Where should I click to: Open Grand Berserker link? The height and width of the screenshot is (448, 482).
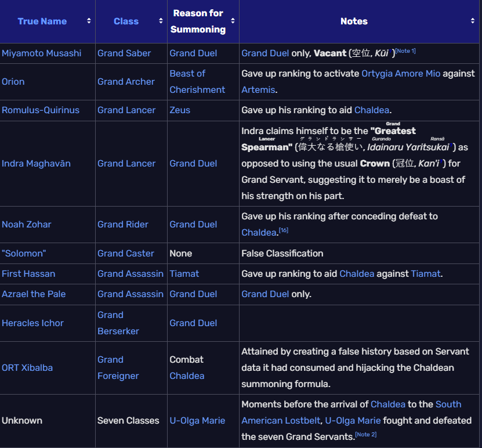[x=118, y=323]
